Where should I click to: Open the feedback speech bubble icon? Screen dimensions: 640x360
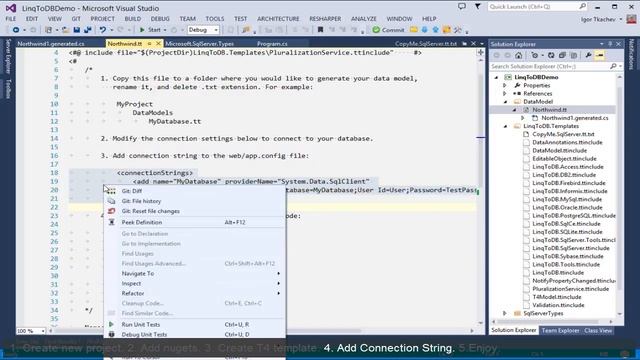(462, 7)
